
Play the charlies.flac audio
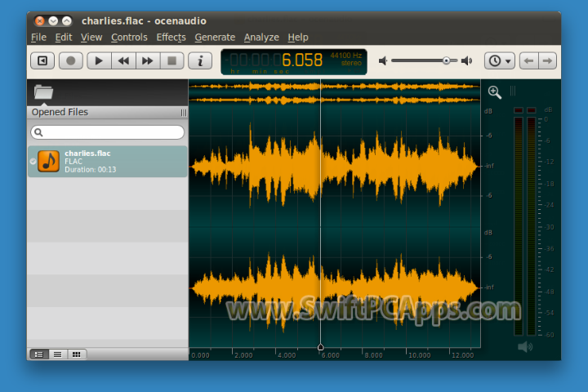point(99,60)
